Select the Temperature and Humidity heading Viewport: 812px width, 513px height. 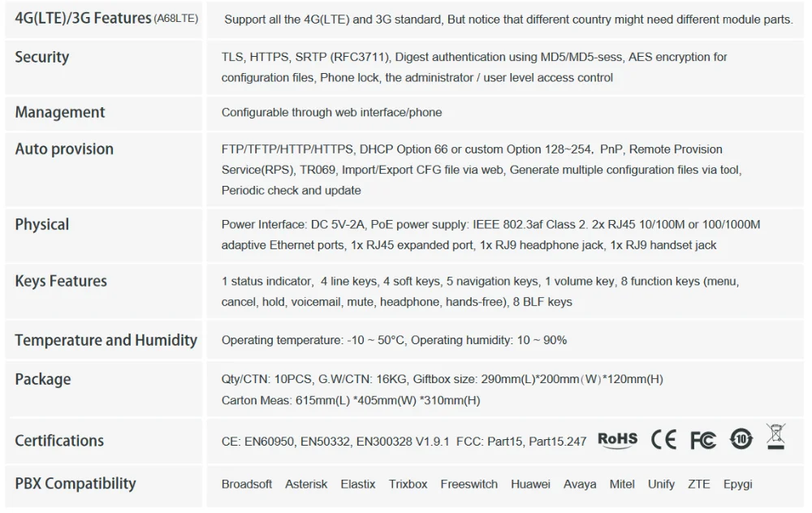tap(106, 340)
